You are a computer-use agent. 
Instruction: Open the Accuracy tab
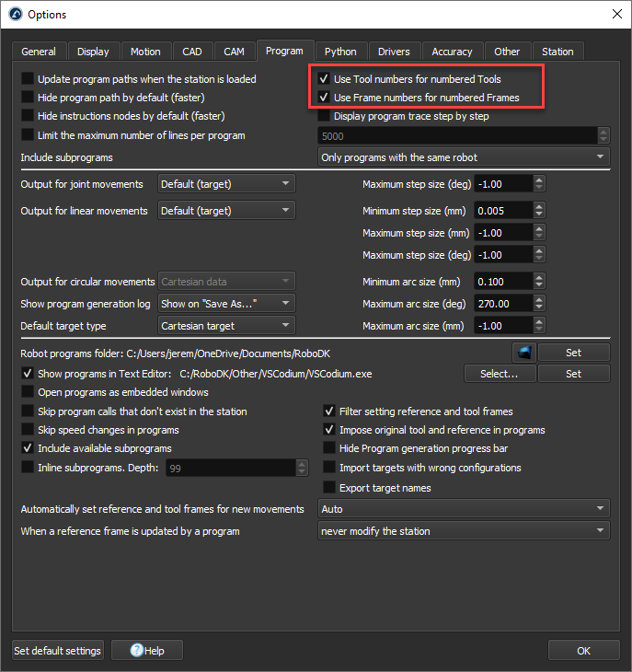452,52
